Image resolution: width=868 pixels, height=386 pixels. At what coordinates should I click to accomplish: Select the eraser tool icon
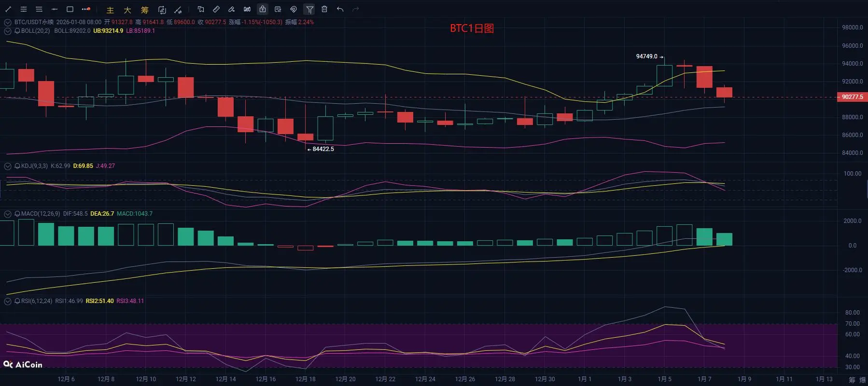[x=232, y=9]
